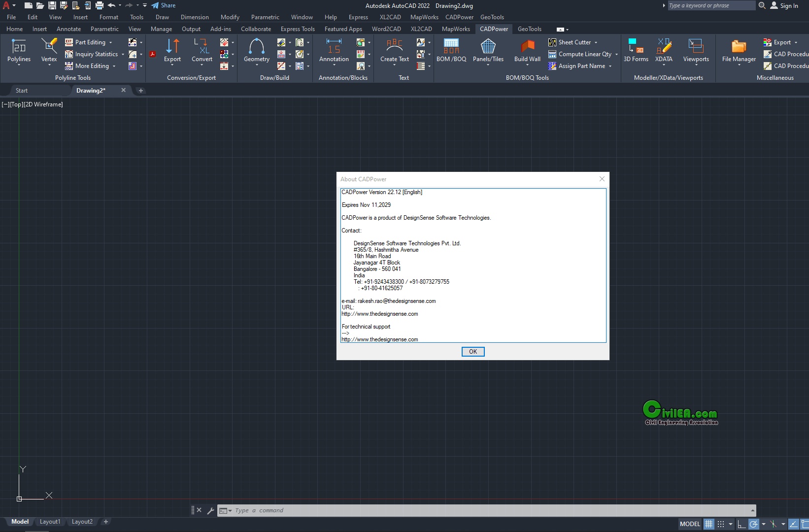Click MODEL space toggle in status bar
809x532 pixels.
point(690,524)
